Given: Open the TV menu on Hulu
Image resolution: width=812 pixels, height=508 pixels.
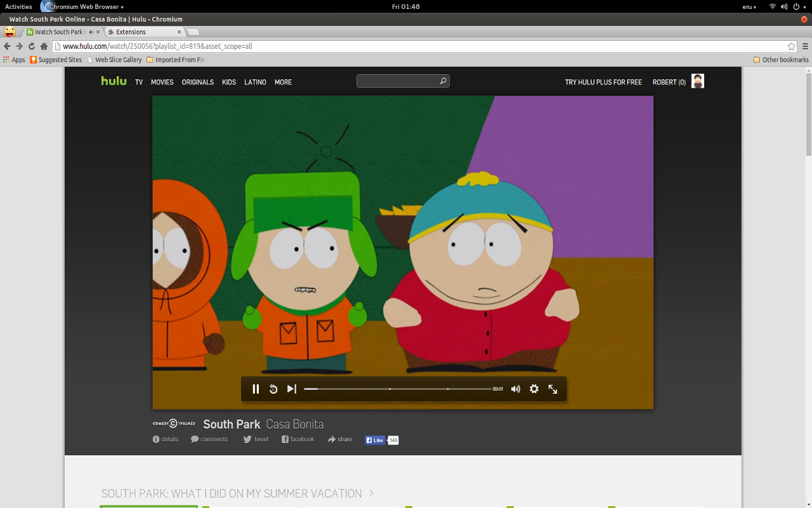Looking at the screenshot, I should point(139,82).
